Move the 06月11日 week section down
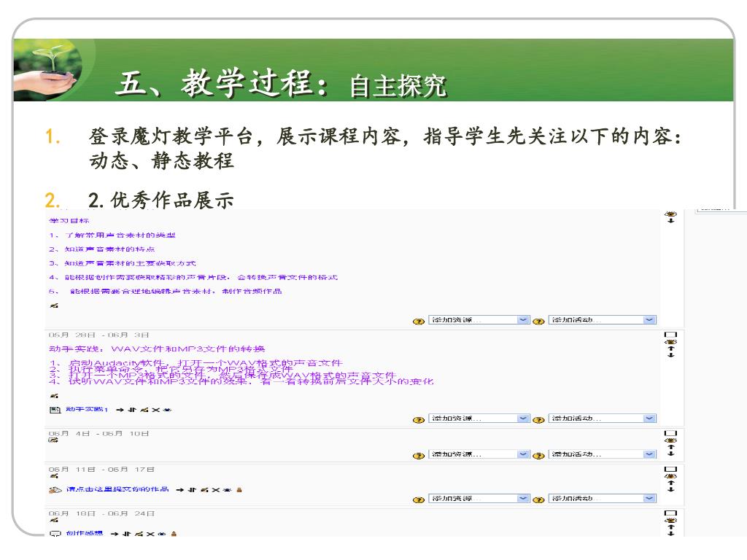This screenshot has height=560, width=747. click(671, 489)
